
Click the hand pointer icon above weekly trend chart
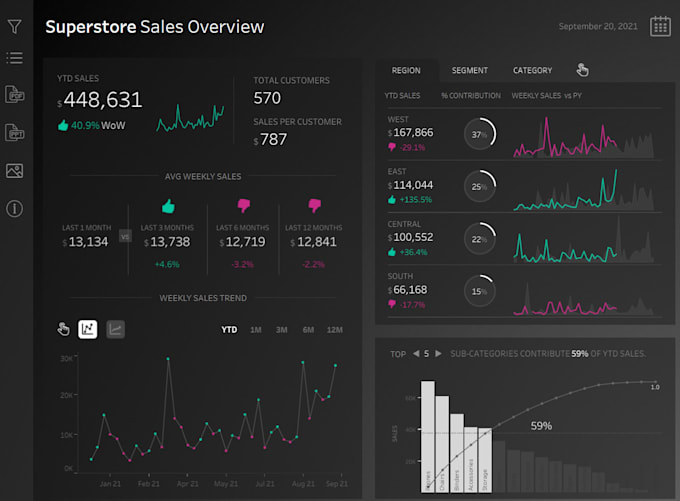click(63, 329)
